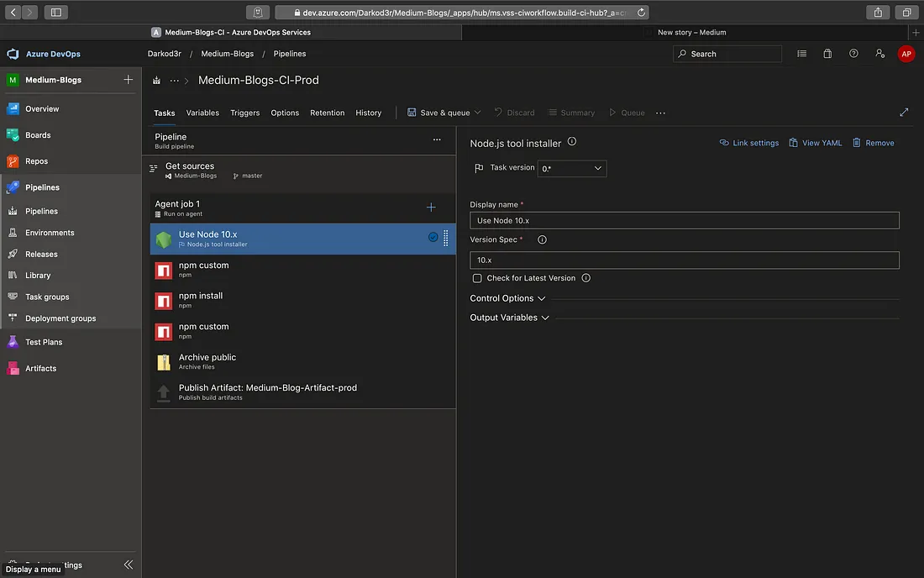
Task: Enable Check for Latest Version checkbox
Action: click(x=477, y=278)
